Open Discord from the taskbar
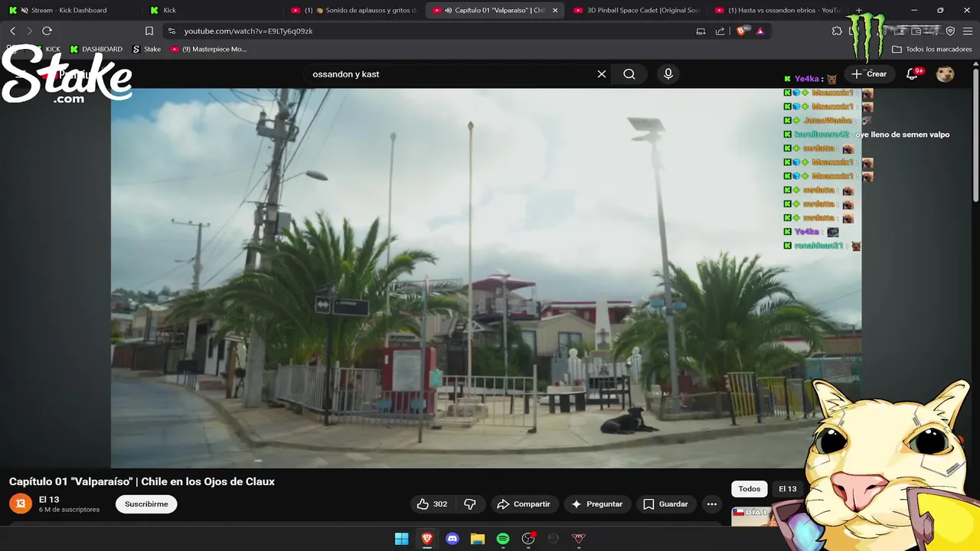 (452, 539)
